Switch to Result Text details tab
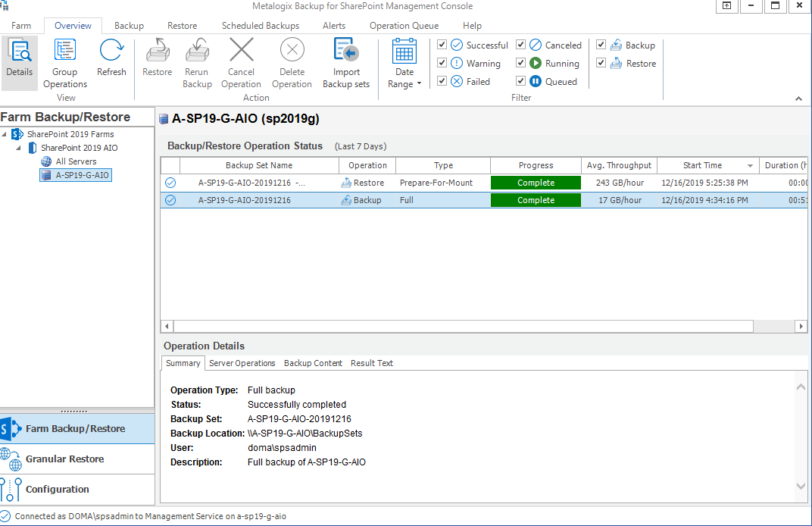Viewport: 812px width, 526px height. click(372, 363)
